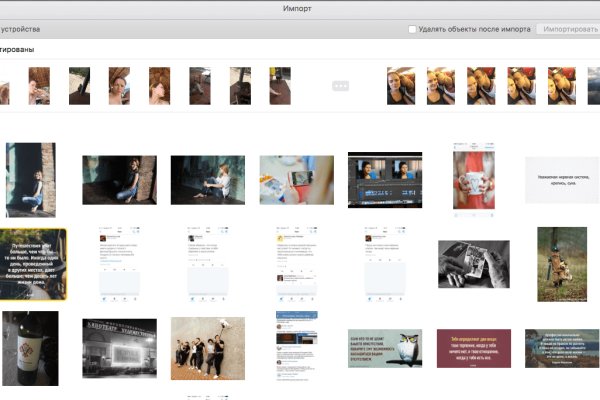Select the video editor screenshot thumbnail
The width and height of the screenshot is (600, 400).
[x=385, y=180]
